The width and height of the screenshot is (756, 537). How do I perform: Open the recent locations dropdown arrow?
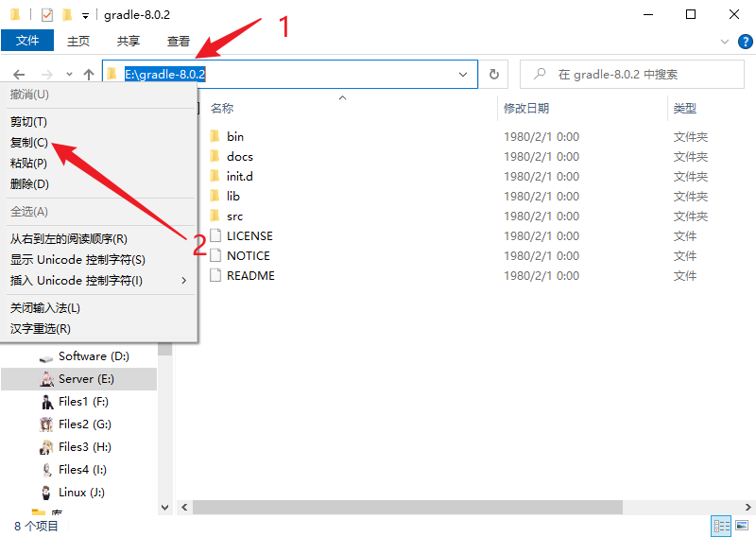[x=69, y=74]
